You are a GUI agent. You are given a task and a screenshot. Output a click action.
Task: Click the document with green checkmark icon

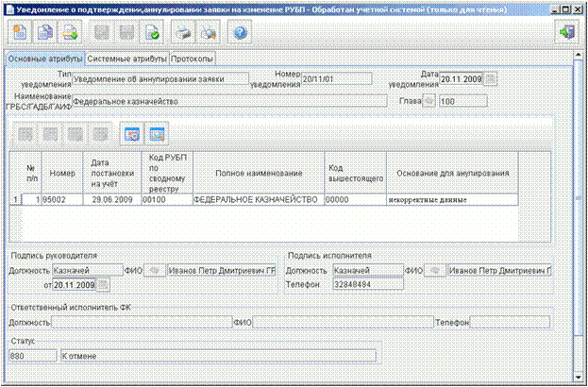tap(151, 32)
